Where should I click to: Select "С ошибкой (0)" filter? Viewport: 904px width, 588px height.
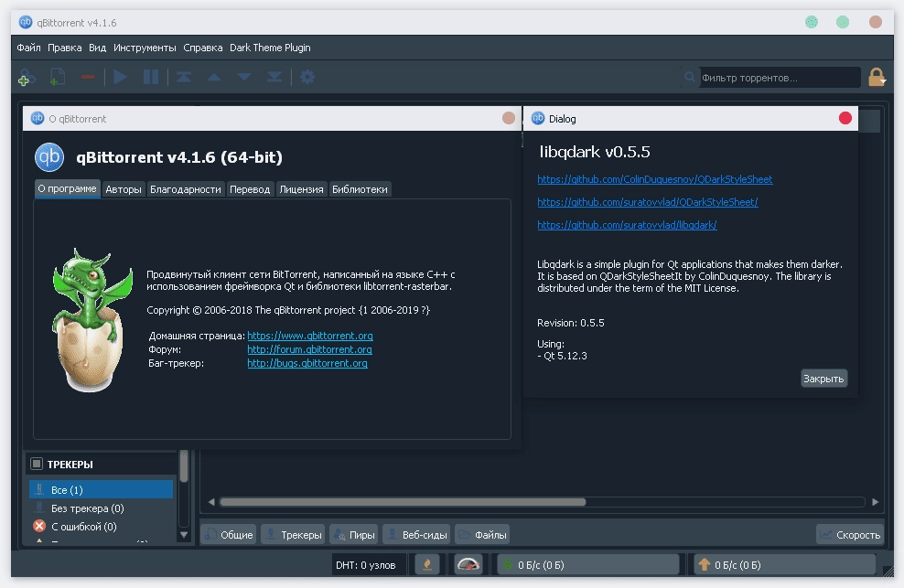101,527
